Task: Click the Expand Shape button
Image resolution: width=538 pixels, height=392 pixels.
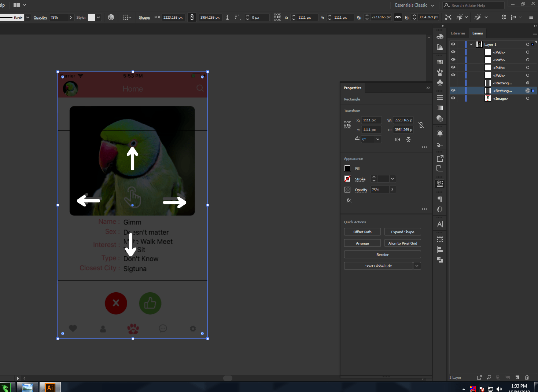Action: pos(402,231)
